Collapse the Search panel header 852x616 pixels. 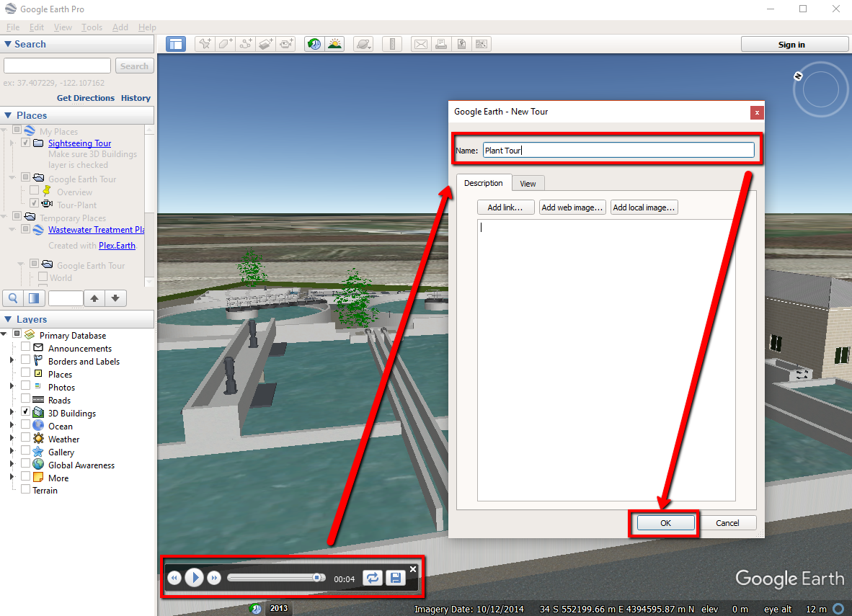pos(77,45)
